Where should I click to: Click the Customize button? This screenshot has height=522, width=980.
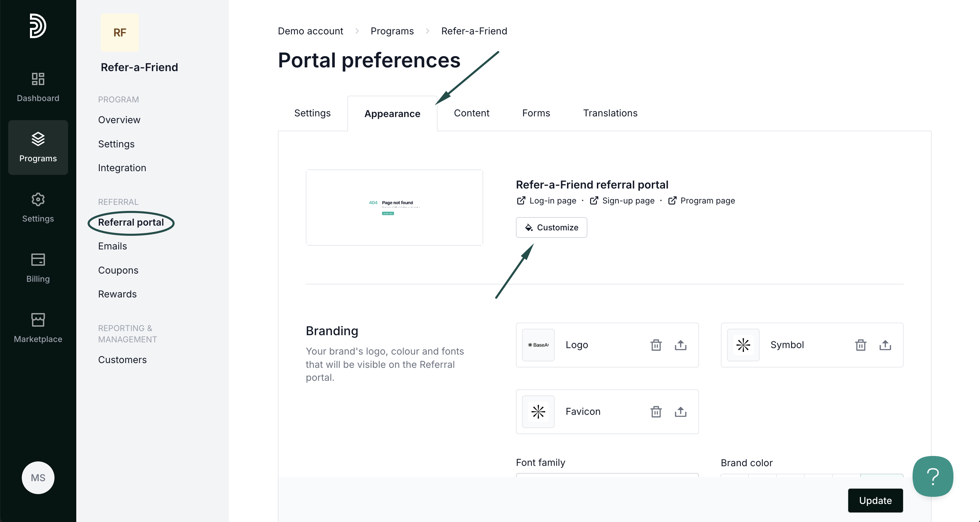pyautogui.click(x=551, y=227)
